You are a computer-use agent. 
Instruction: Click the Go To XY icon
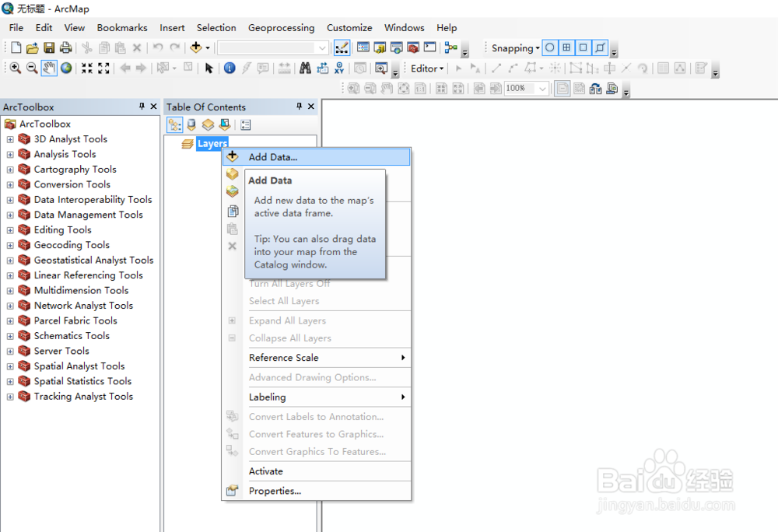pyautogui.click(x=339, y=68)
